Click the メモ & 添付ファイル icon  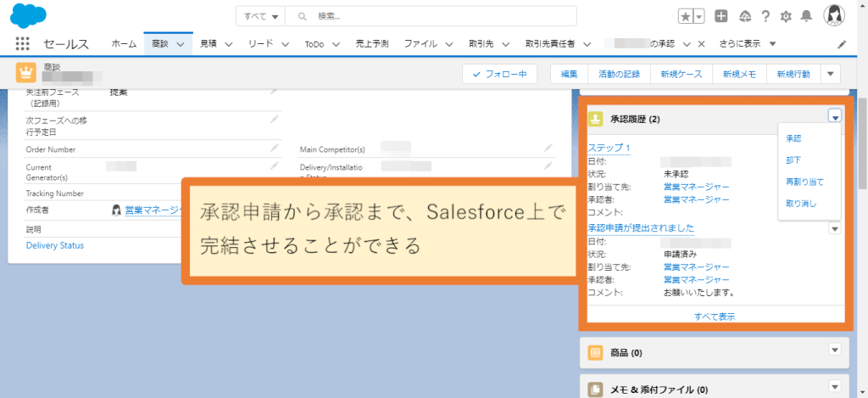(x=596, y=390)
